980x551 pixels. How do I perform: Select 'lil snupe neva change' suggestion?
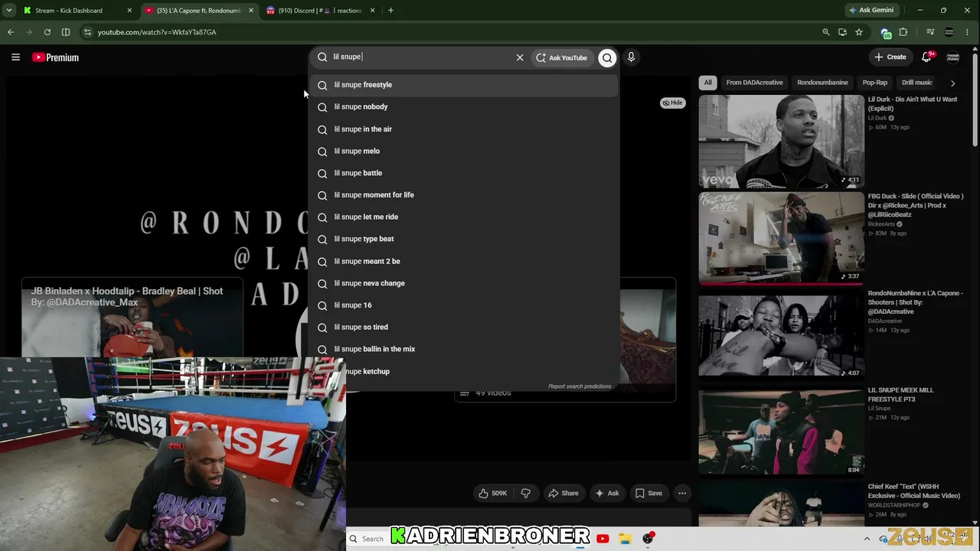coord(463,283)
